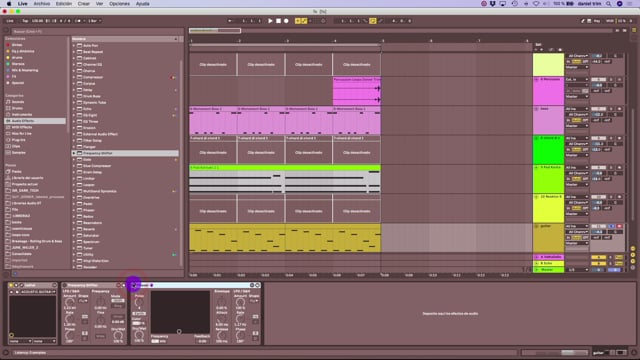Start playback with the Play button
This screenshot has width=640, height=360.
[270, 21]
